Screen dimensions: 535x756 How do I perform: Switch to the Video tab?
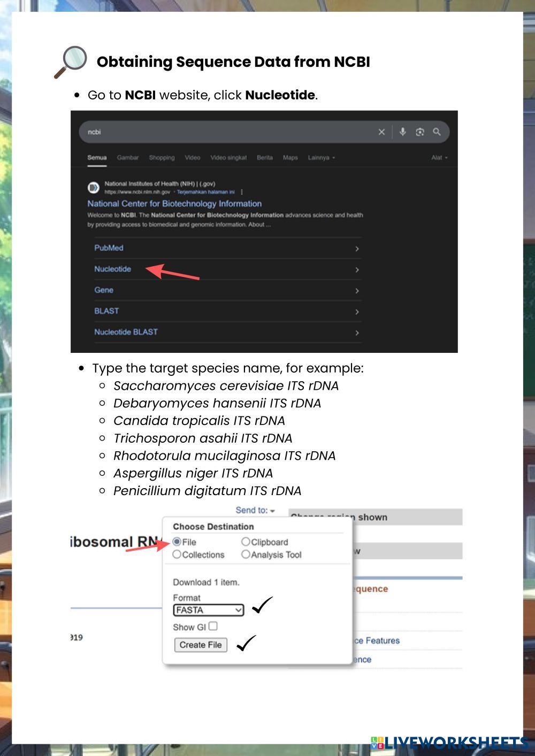pyautogui.click(x=193, y=158)
